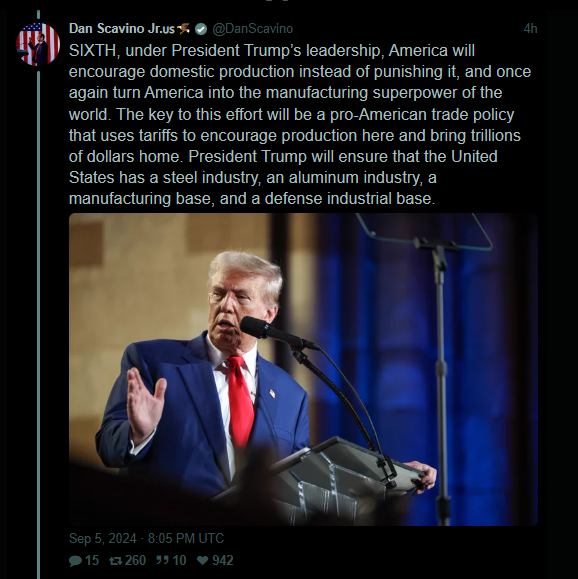This screenshot has height=579, width=578.
Task: Open Dan Scavino's profile avatar
Action: pyautogui.click(x=38, y=44)
